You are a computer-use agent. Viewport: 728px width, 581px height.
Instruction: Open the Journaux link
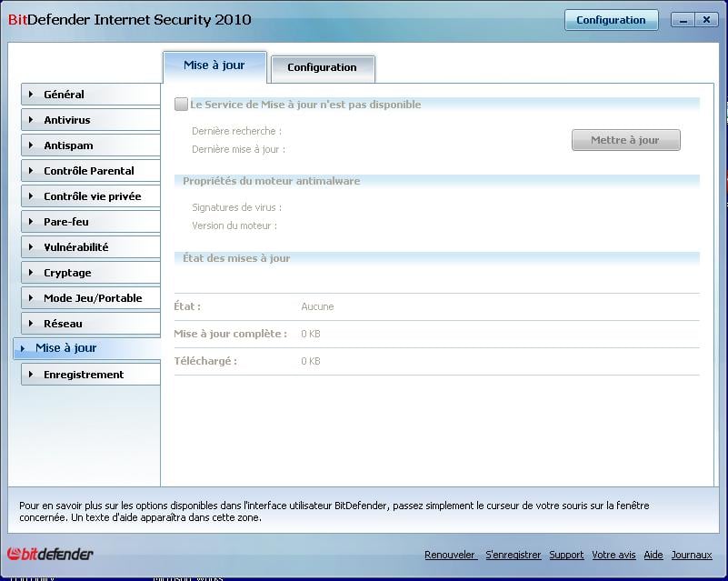(x=692, y=555)
